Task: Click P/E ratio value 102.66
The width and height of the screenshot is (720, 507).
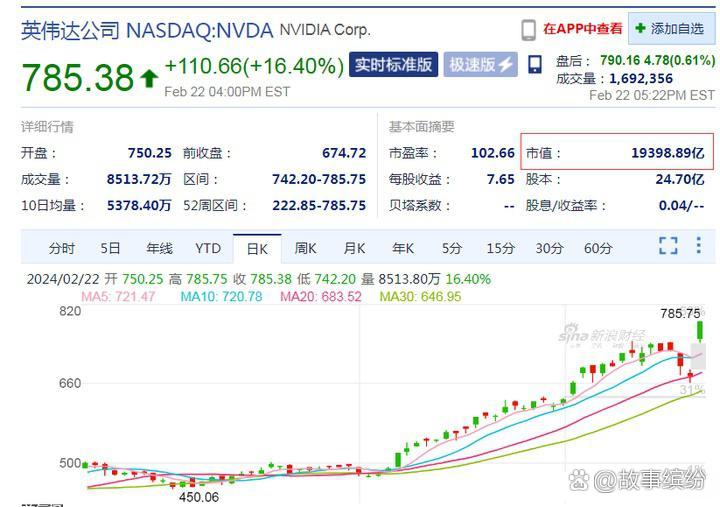Action: pos(493,152)
